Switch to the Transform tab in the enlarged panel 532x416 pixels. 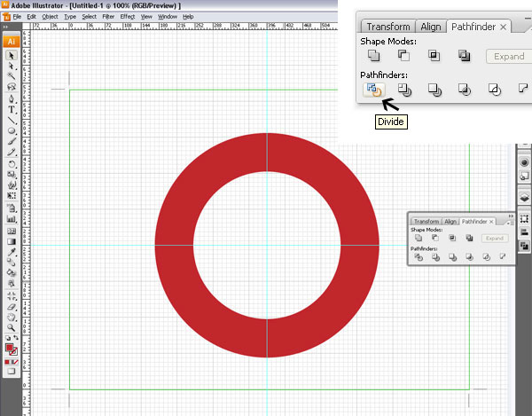[x=388, y=27]
